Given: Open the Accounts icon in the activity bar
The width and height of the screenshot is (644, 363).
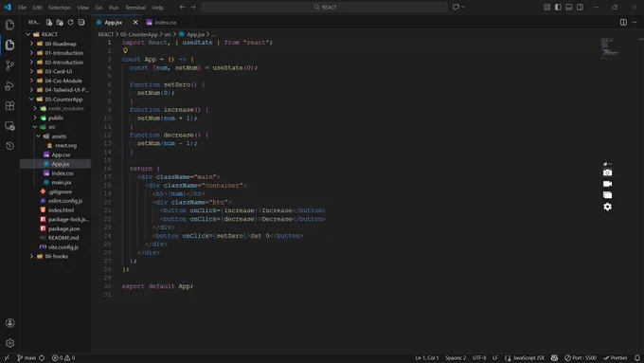Looking at the screenshot, I should point(9,323).
